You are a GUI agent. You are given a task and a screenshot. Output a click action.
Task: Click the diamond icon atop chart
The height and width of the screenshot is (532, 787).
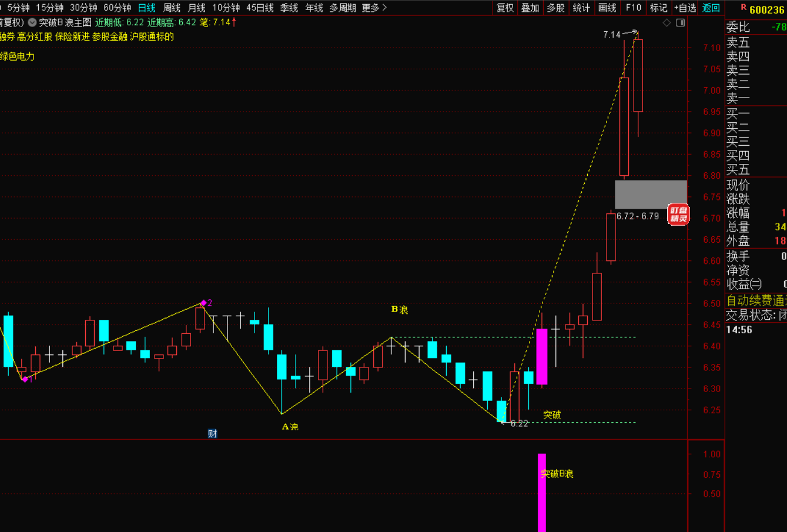(x=667, y=23)
